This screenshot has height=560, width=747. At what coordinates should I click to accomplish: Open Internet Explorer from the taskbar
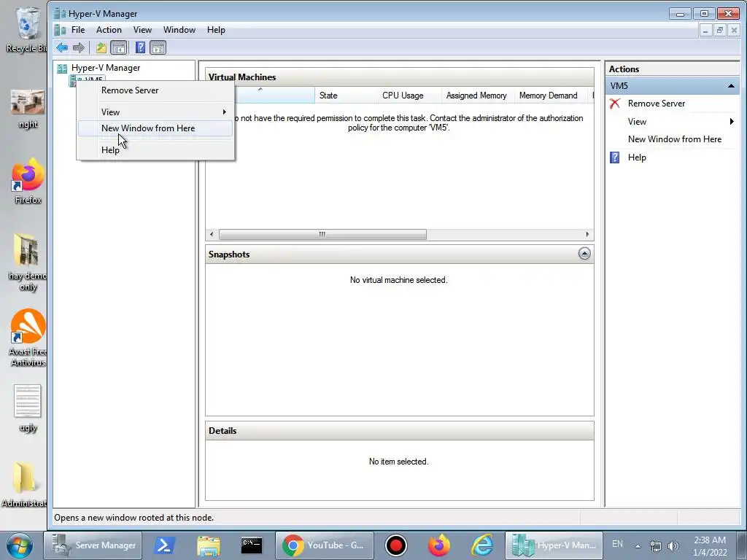[481, 545]
